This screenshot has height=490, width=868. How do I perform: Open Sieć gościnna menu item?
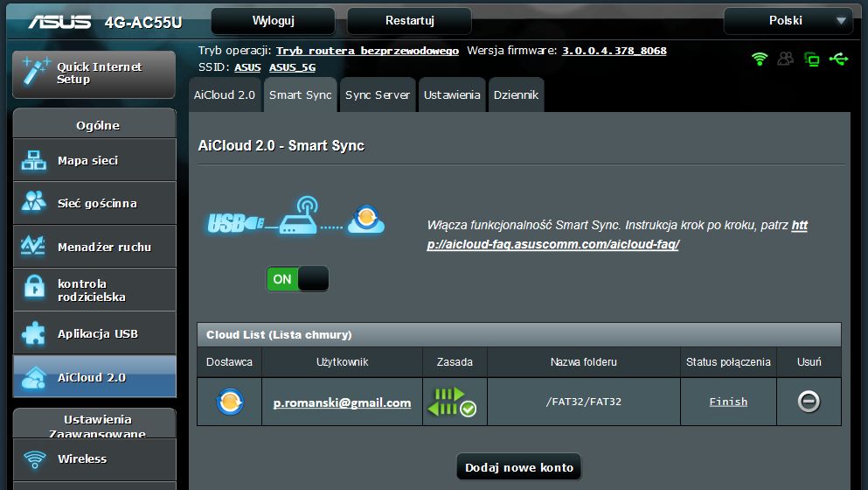click(x=94, y=203)
